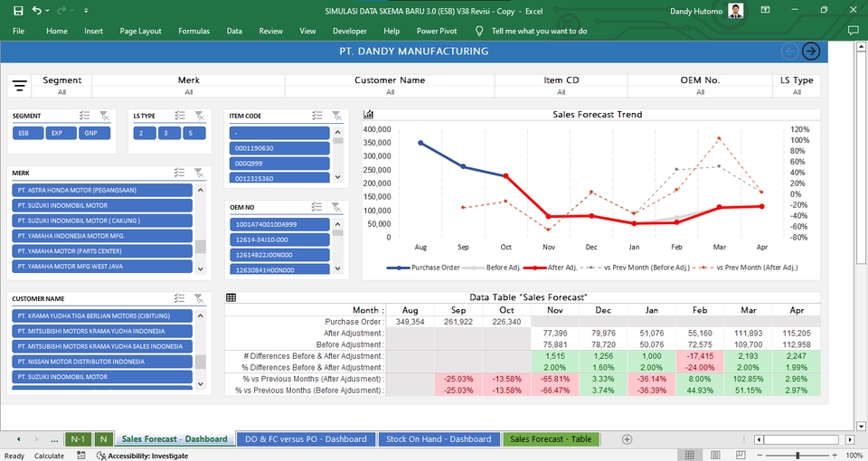868x461 pixels.
Task: Select PT. ASTRA HONDA MOTOR (PEGANGSAAN)
Action: pyautogui.click(x=102, y=190)
